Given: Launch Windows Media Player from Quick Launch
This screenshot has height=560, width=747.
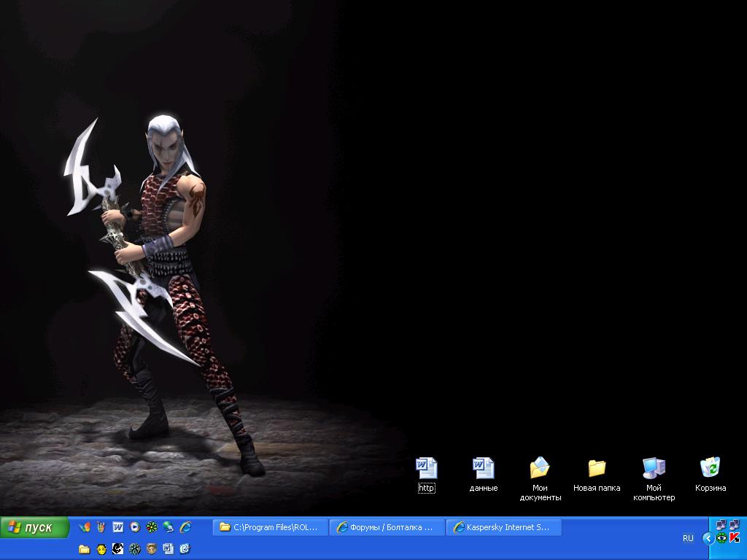Looking at the screenshot, I should tap(135, 527).
